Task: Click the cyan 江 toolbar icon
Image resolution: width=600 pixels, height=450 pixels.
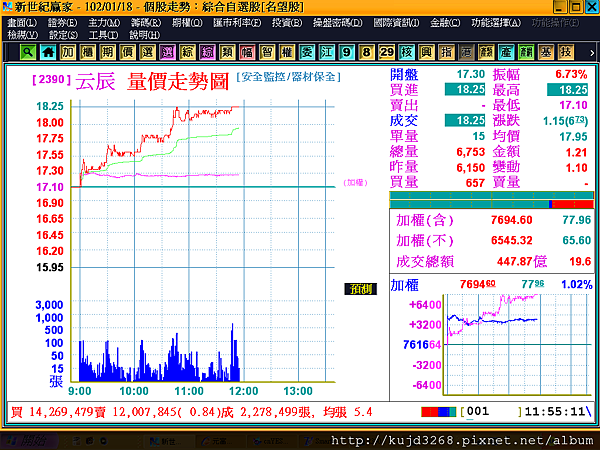Action: click(x=326, y=52)
